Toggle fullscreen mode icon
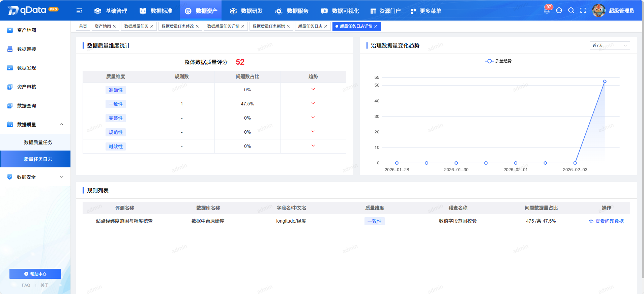Viewport: 644px width, 294px height. 583,10
